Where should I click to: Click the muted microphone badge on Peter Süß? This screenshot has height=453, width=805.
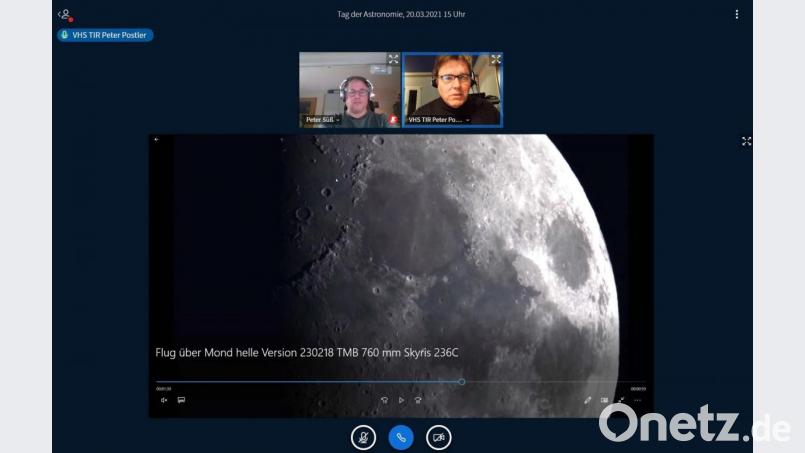click(x=393, y=120)
